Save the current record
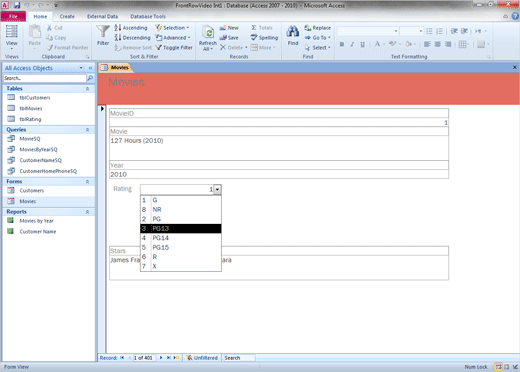Image resolution: width=520 pixels, height=372 pixels. (x=229, y=38)
